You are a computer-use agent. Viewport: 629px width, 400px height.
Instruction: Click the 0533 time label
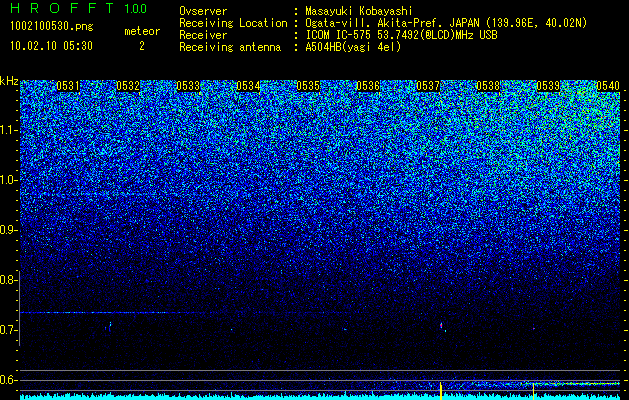click(188, 86)
